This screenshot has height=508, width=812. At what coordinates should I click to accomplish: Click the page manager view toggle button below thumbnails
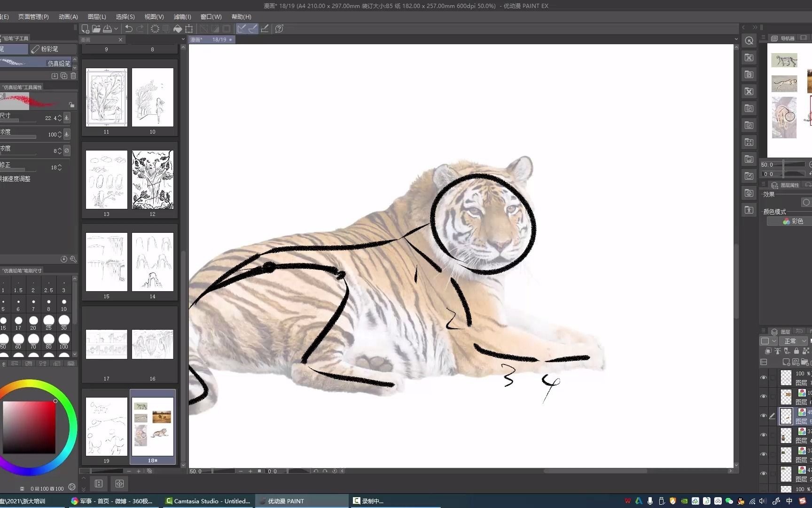click(99, 484)
